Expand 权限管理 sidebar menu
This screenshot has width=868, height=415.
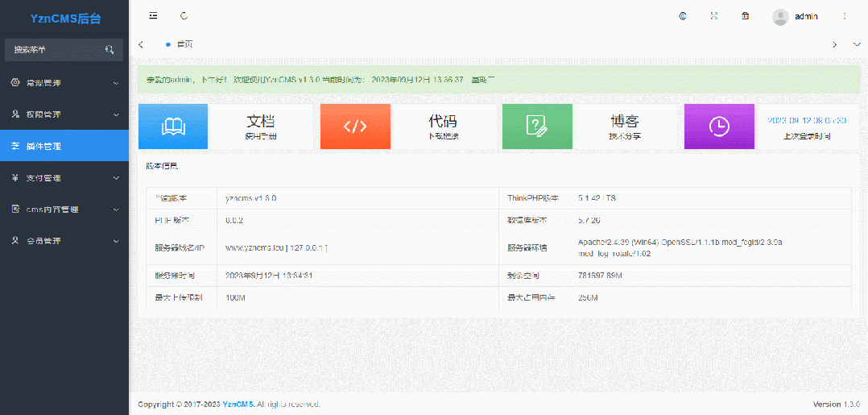[64, 114]
